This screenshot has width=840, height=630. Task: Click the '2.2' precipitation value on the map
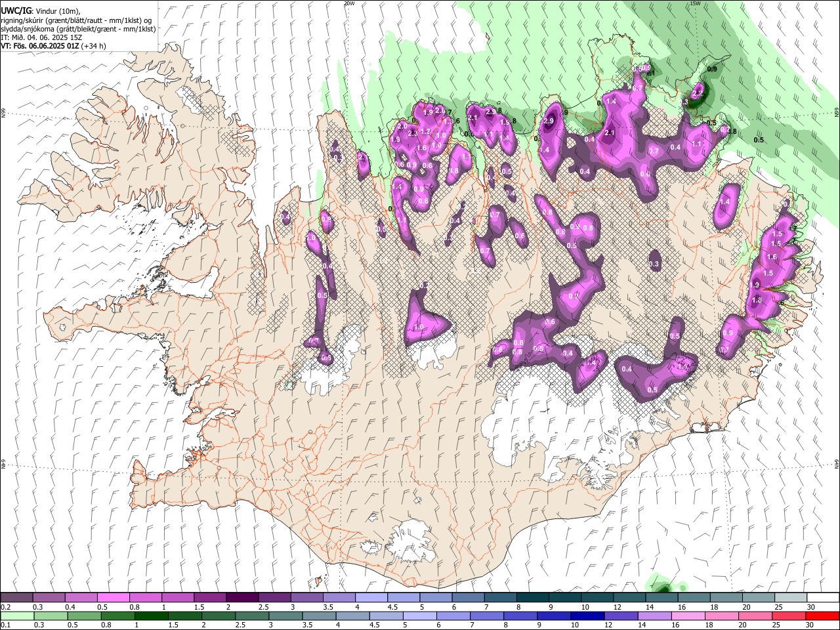(x=698, y=94)
